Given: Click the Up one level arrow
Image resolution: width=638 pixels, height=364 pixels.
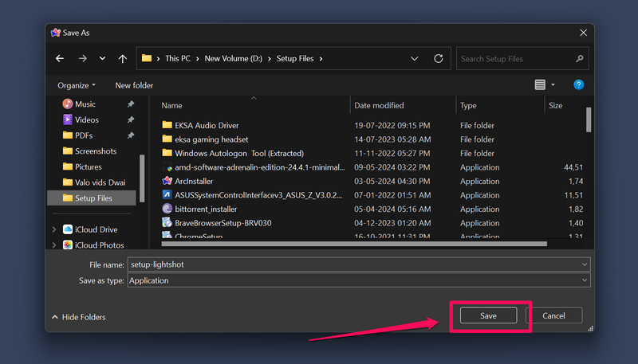Looking at the screenshot, I should [x=122, y=58].
